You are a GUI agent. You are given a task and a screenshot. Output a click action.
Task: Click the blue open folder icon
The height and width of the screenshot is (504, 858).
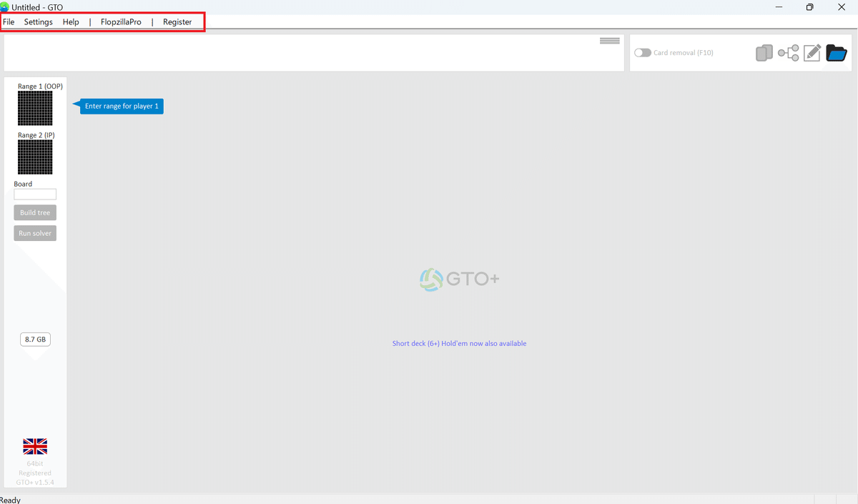837,53
